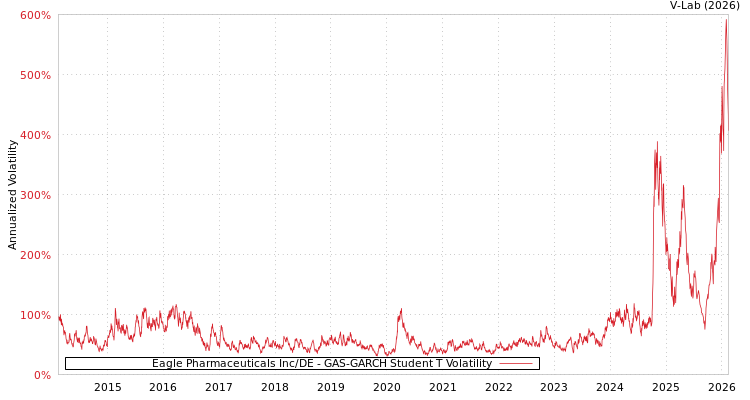This screenshot has width=750, height=400.
Task: Click the 400% y-axis label
Action: [35, 135]
